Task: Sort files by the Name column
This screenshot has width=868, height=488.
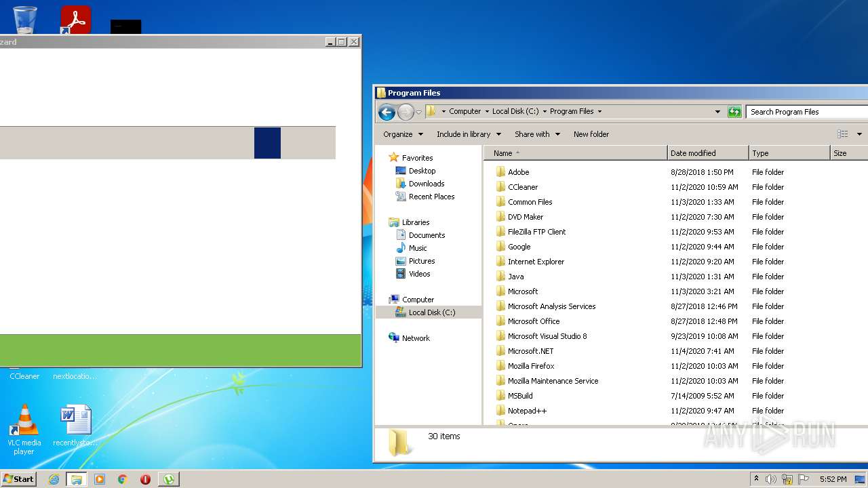Action: 575,153
